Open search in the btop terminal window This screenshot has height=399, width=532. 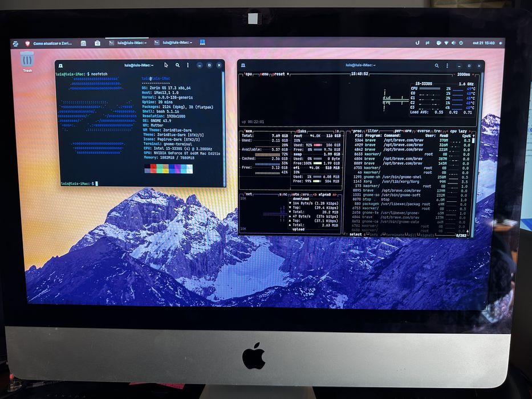pos(437,66)
